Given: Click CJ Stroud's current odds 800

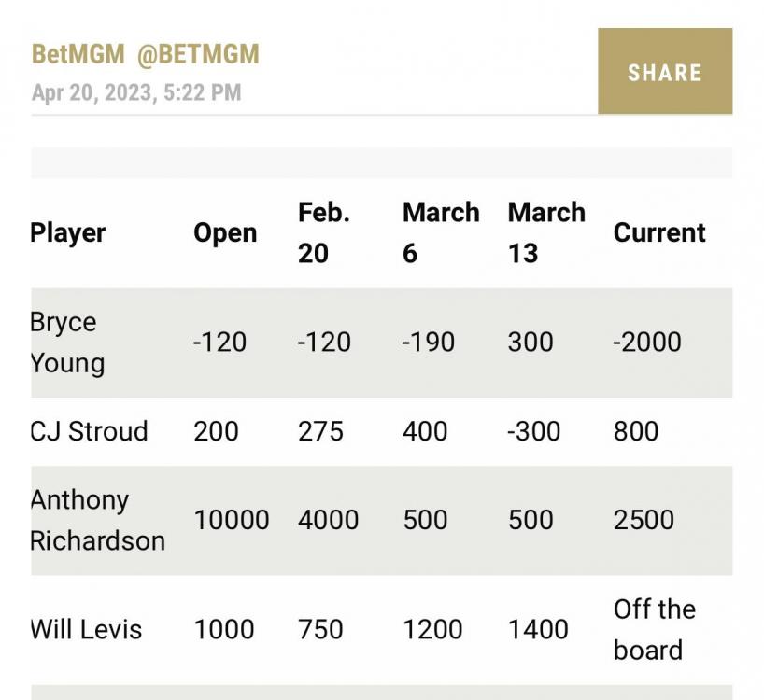Looking at the screenshot, I should click(x=636, y=431).
